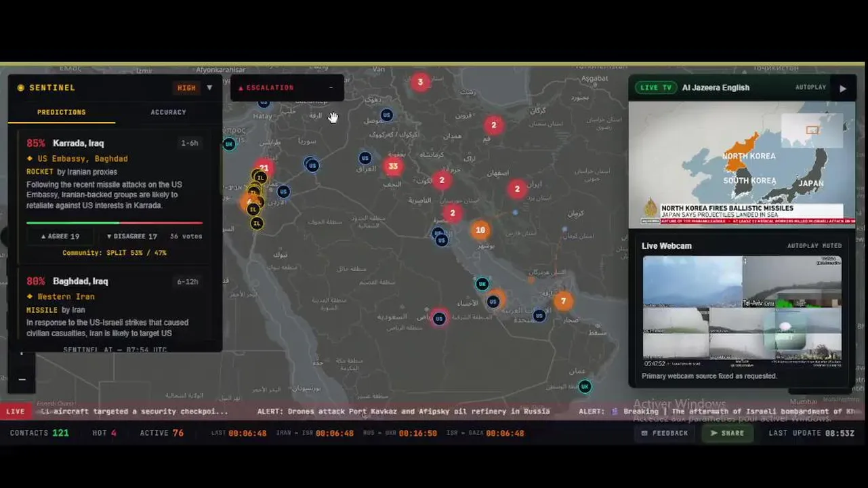Click the 'US Embassy, Baghdad' target label
The height and width of the screenshot is (488, 868).
click(x=83, y=159)
